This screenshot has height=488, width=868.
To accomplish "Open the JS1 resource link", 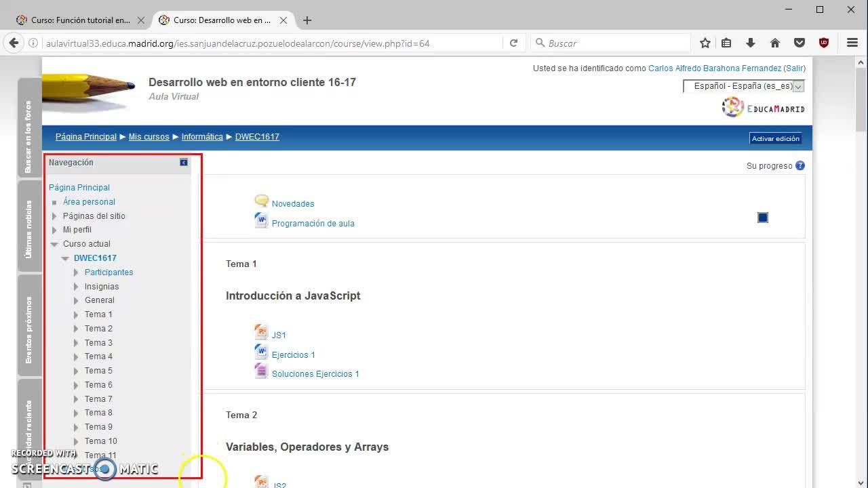I will (x=279, y=335).
